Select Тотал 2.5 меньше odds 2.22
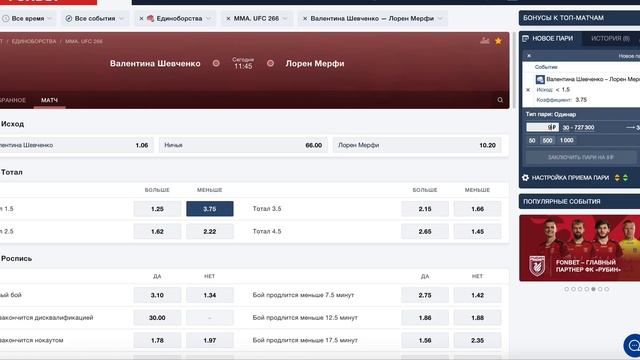The width and height of the screenshot is (640, 360). coord(210,231)
